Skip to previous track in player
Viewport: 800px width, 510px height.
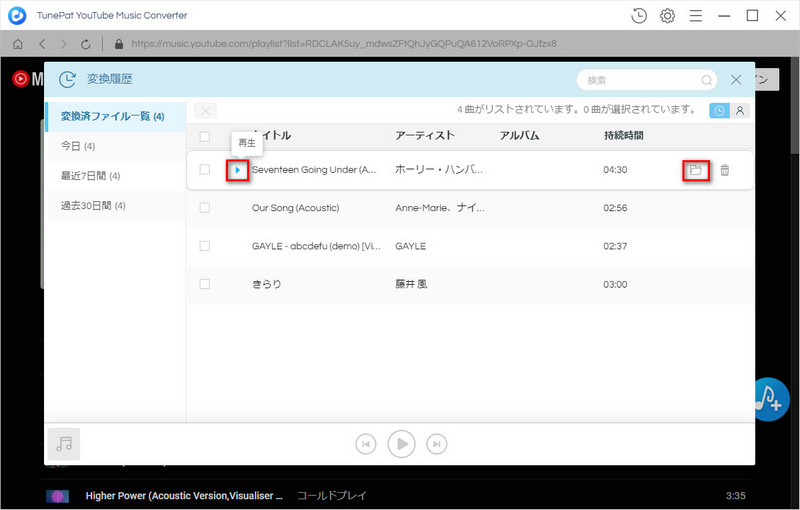366,444
